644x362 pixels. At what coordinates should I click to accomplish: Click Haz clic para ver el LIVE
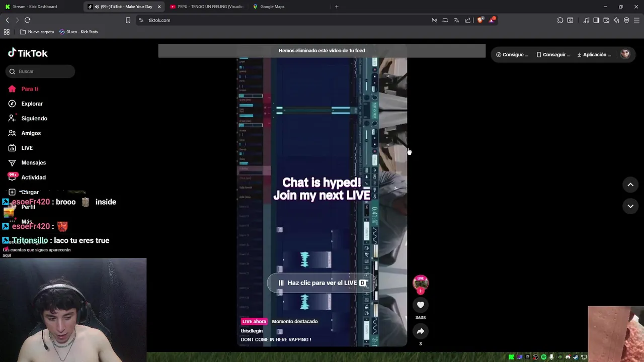(321, 283)
